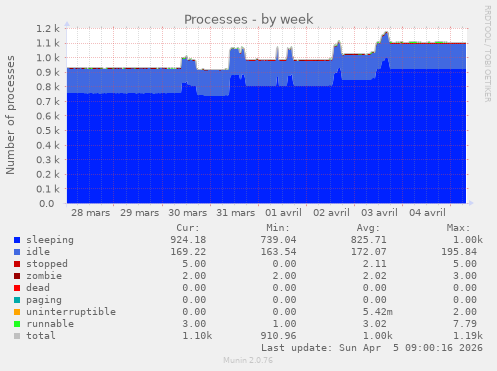The height and width of the screenshot is (371, 497).
Task: Click the '03 avril' x-axis label
Action: [x=379, y=213]
